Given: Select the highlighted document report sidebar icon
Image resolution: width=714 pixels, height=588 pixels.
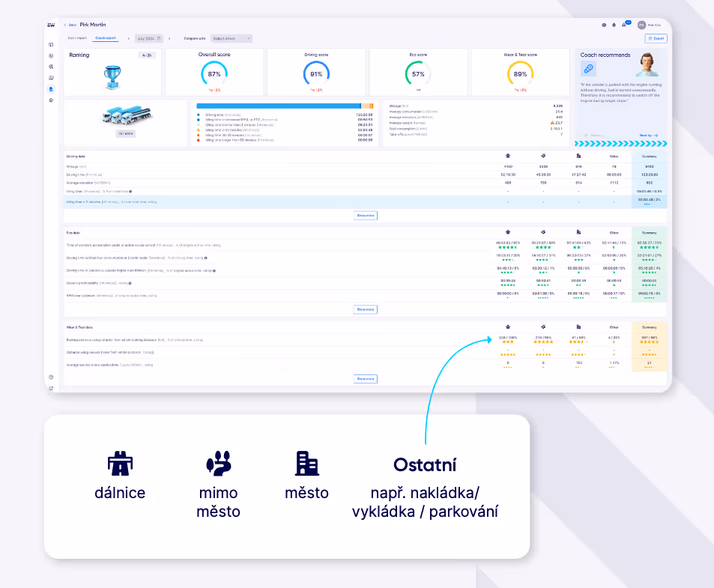Looking at the screenshot, I should pos(51,89).
